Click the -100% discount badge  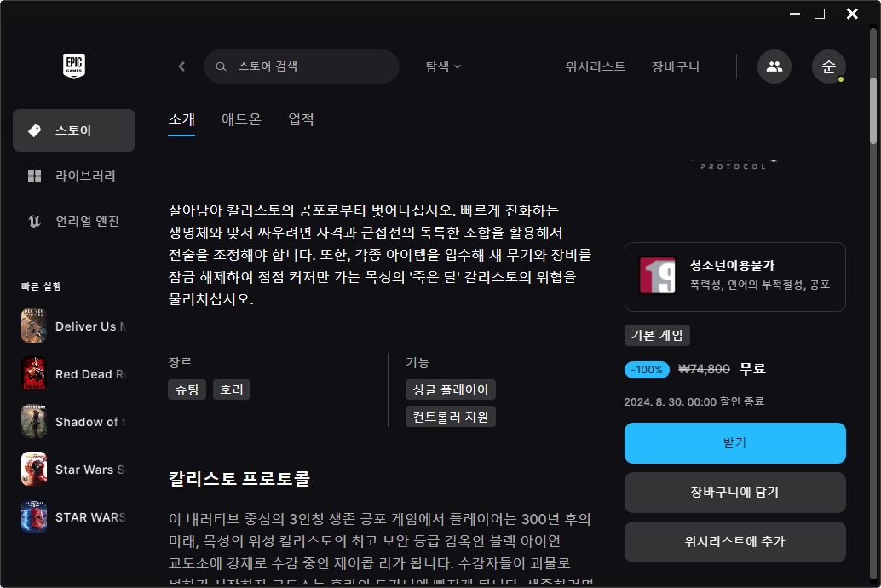click(647, 369)
